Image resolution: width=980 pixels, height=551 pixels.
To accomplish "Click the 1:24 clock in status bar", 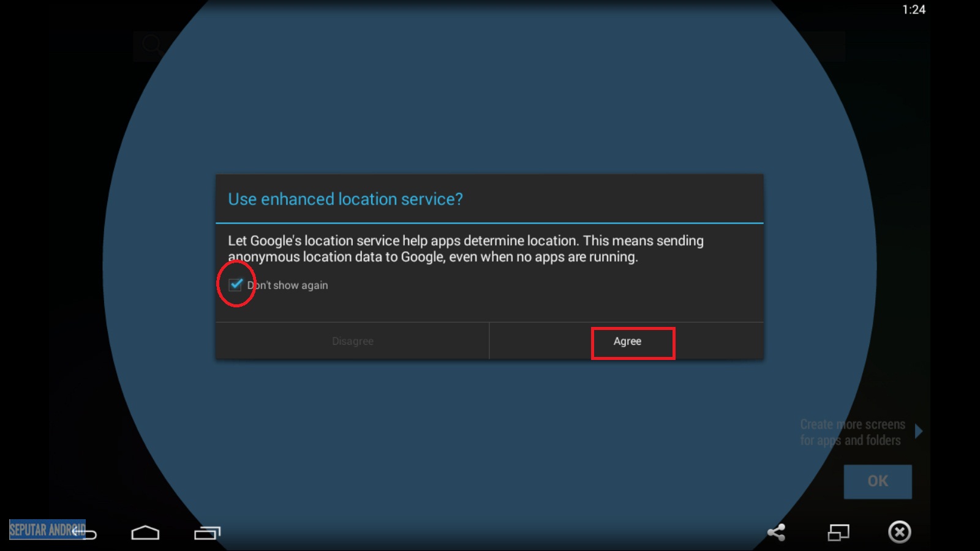I will click(x=913, y=9).
